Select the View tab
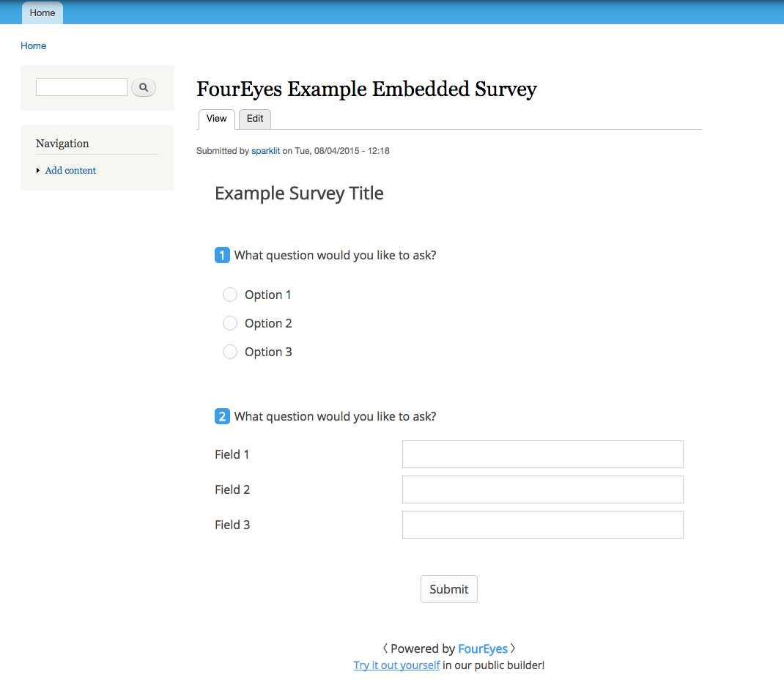The width and height of the screenshot is (784, 680). (216, 119)
